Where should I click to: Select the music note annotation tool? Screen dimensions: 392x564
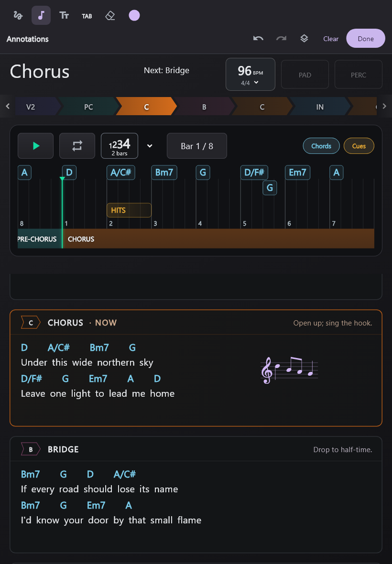[41, 15]
